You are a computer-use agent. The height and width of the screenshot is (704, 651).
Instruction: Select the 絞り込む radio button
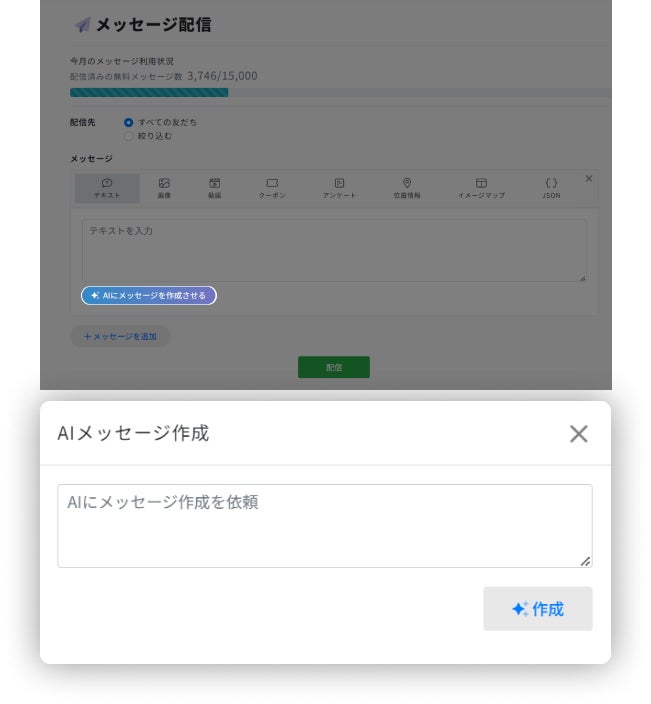tap(128, 135)
